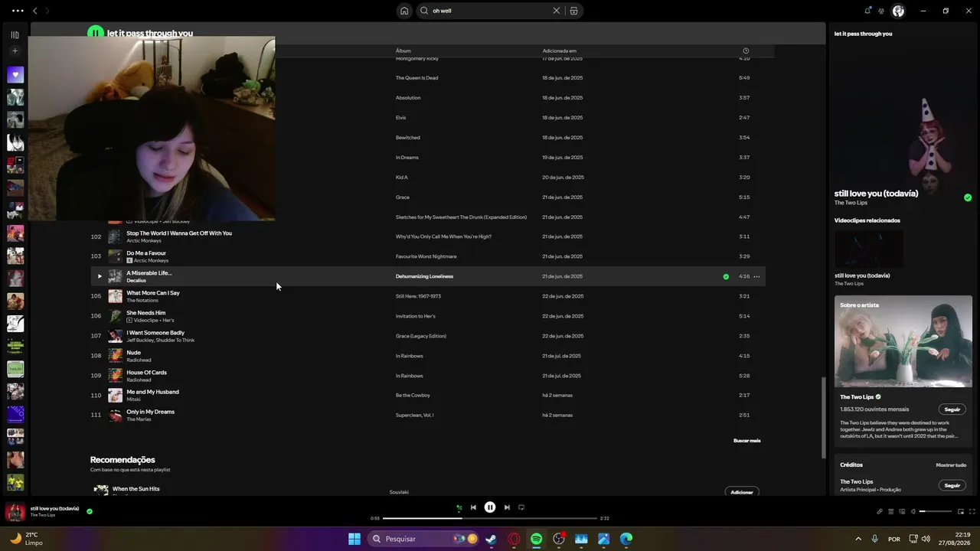Open more options for A Miserable Life...
Screen dimensions: 980x551
(x=756, y=276)
